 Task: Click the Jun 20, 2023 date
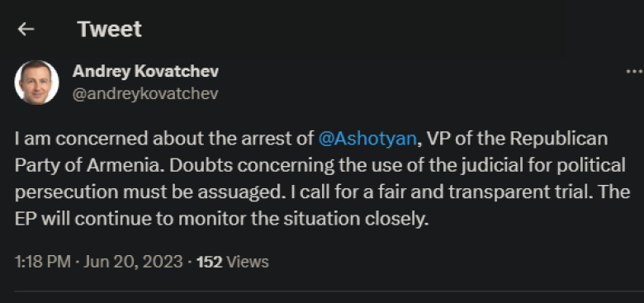point(133,262)
